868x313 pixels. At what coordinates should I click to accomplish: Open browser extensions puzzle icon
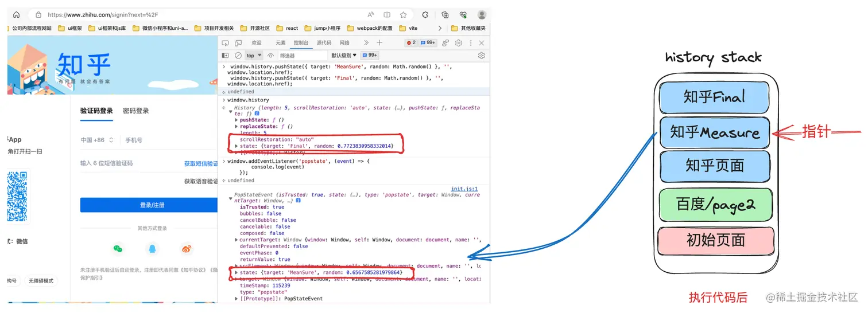(425, 15)
